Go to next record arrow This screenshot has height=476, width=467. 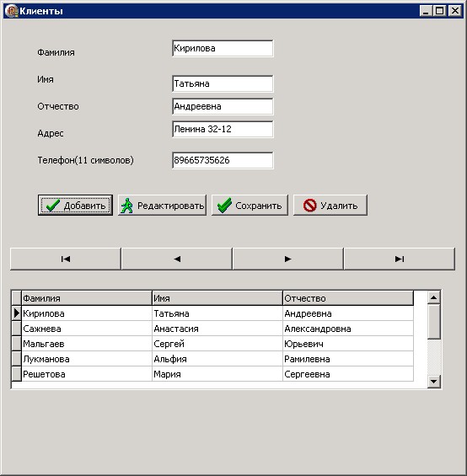287,259
